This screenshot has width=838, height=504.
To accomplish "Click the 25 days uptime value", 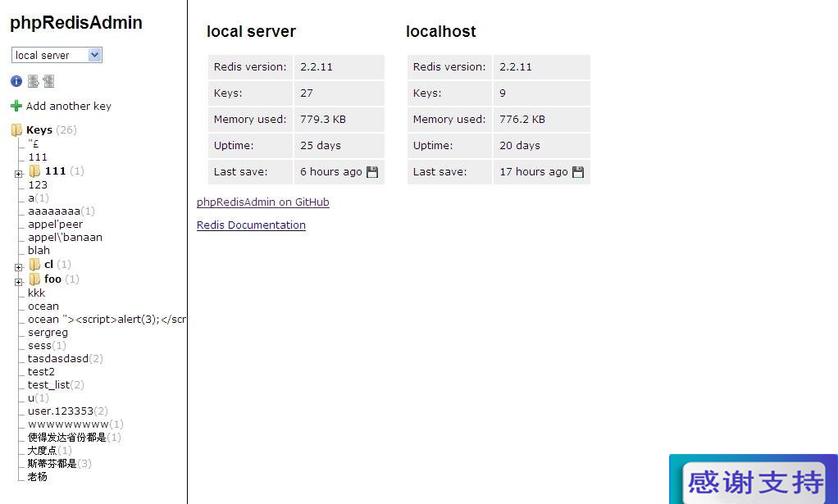I will point(320,145).
